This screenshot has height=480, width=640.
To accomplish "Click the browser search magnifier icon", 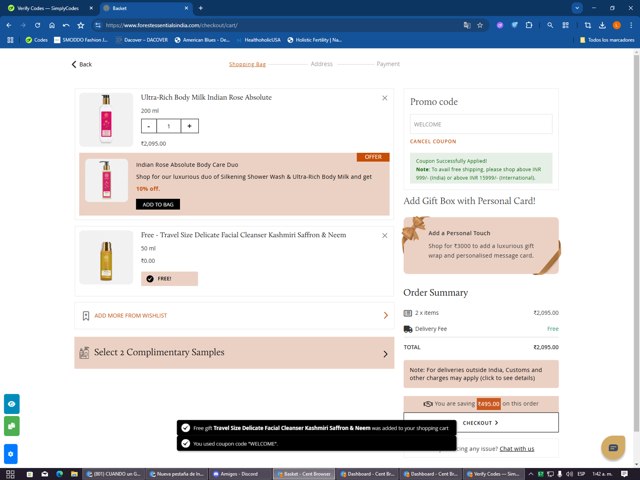I will (x=550, y=25).
